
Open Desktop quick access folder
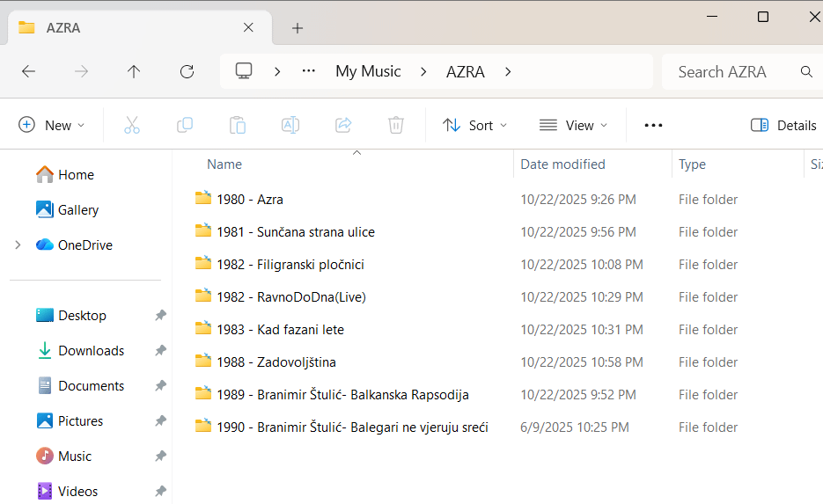pyautogui.click(x=71, y=315)
